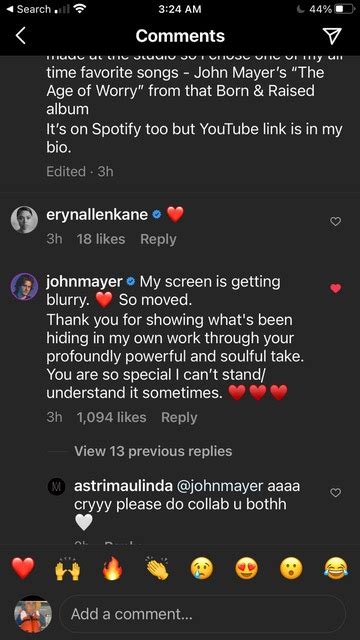Reply to johnmayer's comment
The image size is (360, 640).
[x=179, y=418]
